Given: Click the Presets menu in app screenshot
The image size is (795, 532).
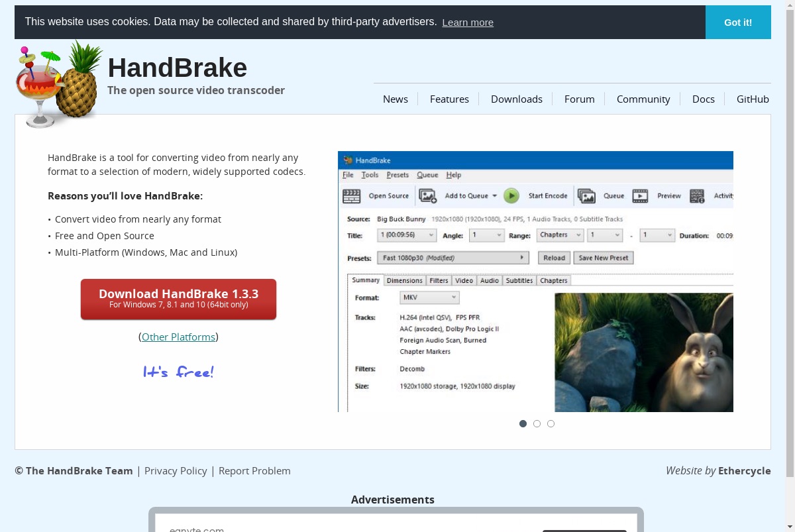Looking at the screenshot, I should point(397,175).
